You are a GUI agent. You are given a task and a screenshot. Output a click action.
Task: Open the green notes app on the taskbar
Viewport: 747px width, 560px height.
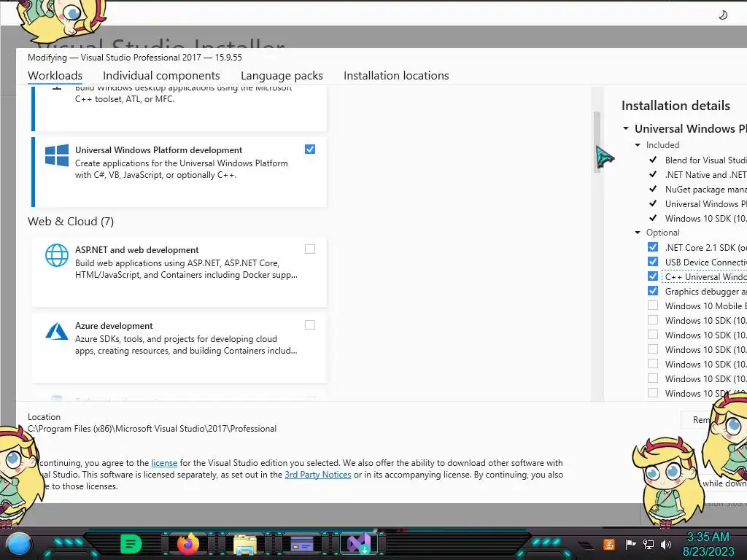click(x=131, y=544)
